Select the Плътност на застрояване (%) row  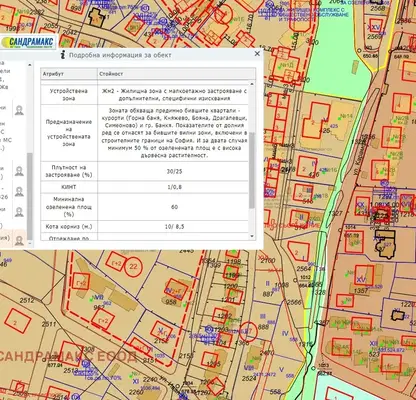[145, 171]
